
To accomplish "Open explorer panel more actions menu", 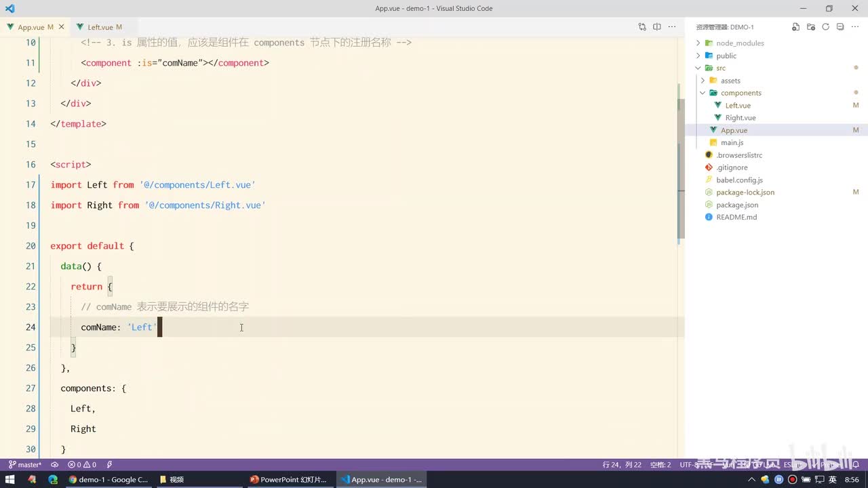I will [x=855, y=27].
